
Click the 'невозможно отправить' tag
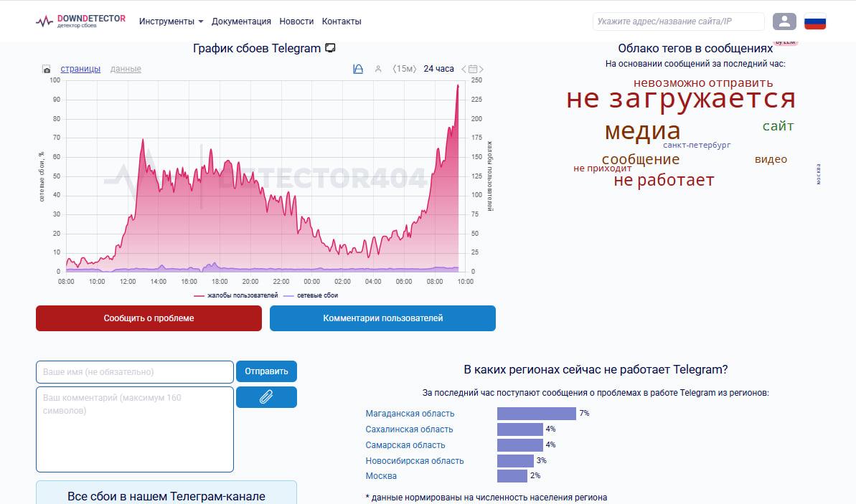(x=703, y=83)
